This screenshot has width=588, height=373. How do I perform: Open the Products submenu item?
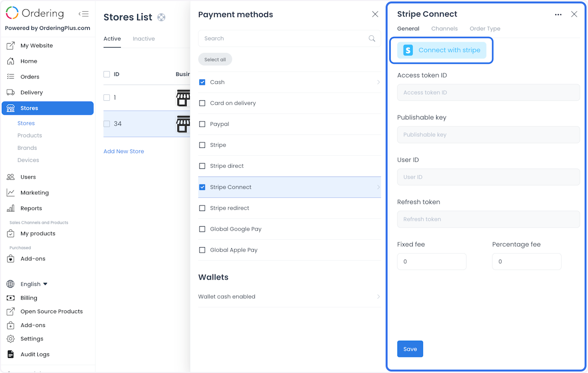(x=30, y=136)
